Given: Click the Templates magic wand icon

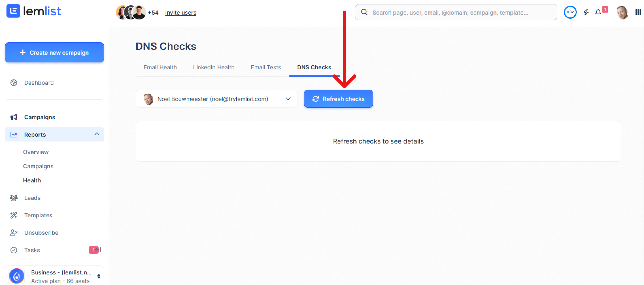Looking at the screenshot, I should (x=14, y=215).
